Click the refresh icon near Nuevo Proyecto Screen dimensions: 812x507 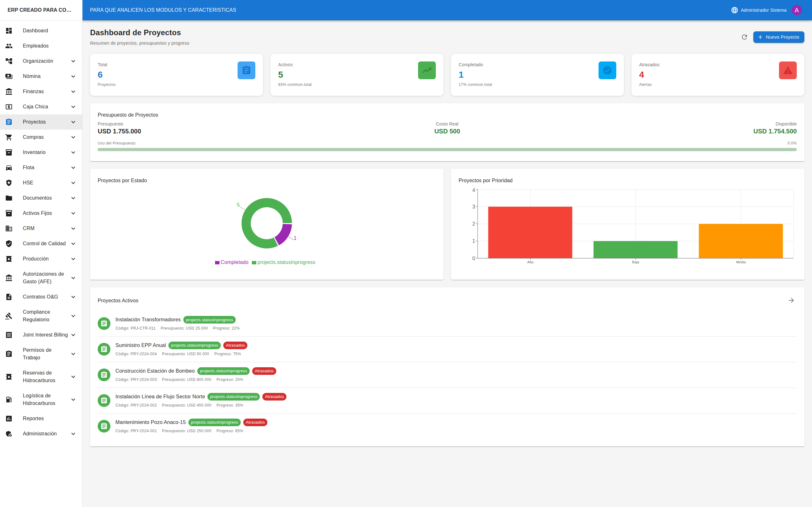point(744,37)
